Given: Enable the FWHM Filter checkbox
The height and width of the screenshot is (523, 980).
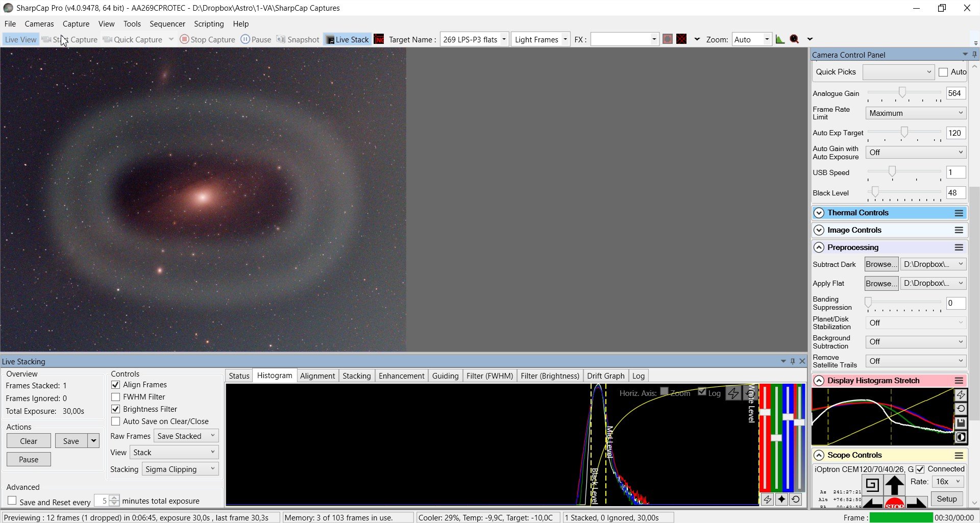Looking at the screenshot, I should [116, 397].
